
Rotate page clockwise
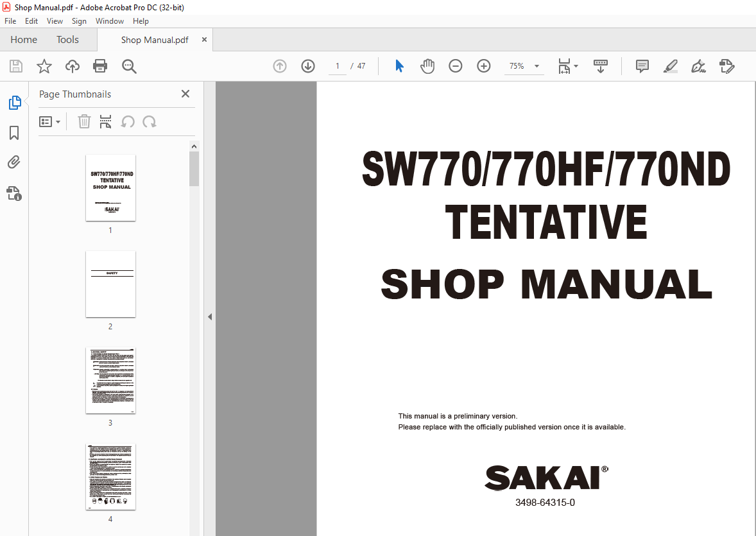click(x=150, y=121)
